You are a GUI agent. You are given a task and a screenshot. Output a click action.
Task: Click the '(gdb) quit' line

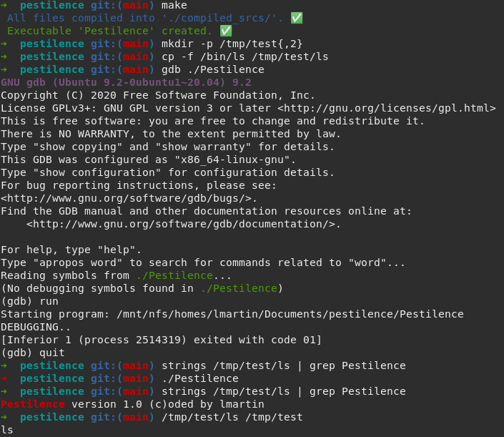point(33,353)
